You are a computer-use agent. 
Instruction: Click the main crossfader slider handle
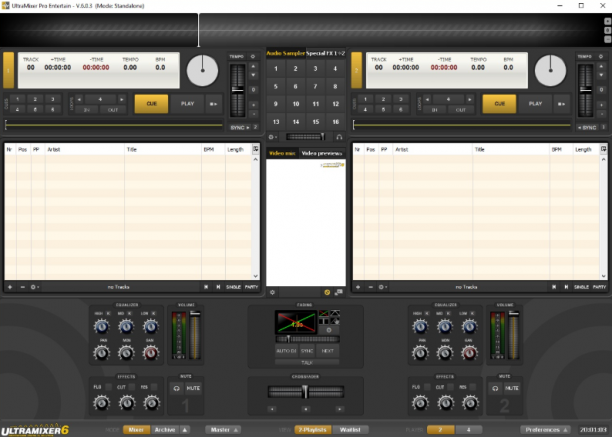pyautogui.click(x=305, y=392)
